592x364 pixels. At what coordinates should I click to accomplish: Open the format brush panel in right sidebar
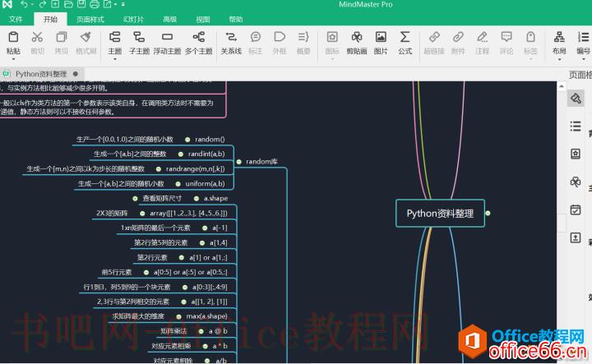point(576,99)
